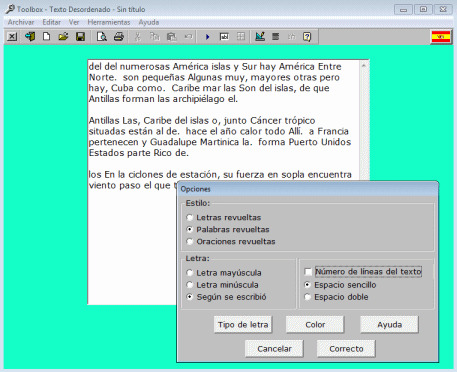This screenshot has width=457, height=372.
Task: Click the X close-file toolbar icon
Action: pos(12,37)
